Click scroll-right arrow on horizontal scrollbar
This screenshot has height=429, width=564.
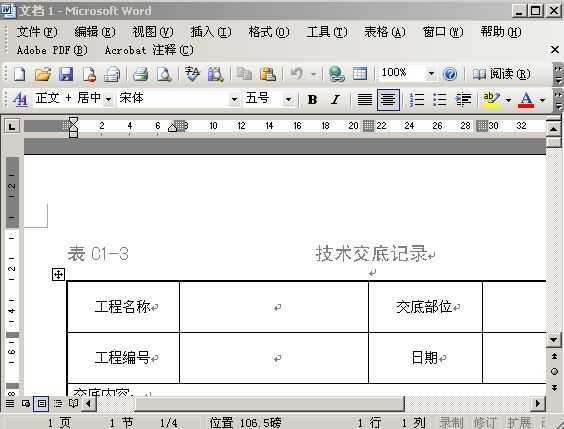538,403
